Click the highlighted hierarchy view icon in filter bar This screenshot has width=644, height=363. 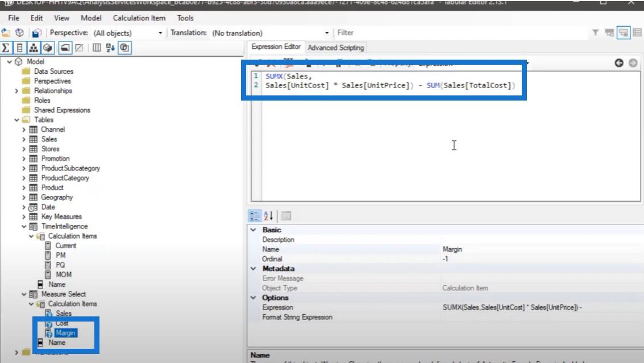click(624, 32)
